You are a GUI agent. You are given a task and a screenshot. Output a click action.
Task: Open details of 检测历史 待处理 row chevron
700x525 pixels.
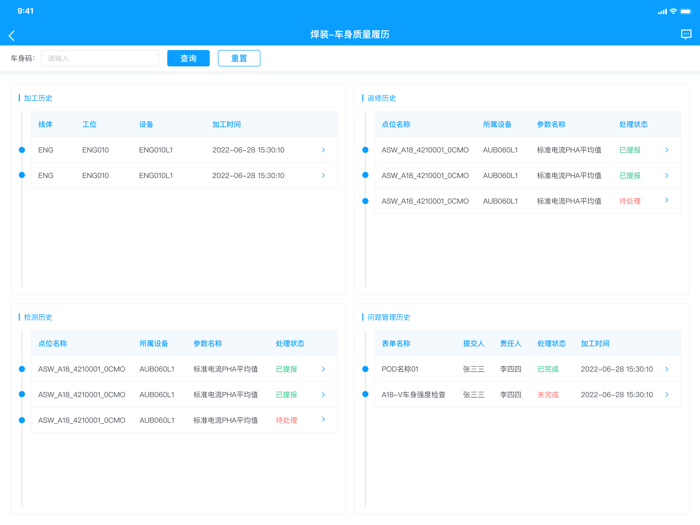click(323, 420)
